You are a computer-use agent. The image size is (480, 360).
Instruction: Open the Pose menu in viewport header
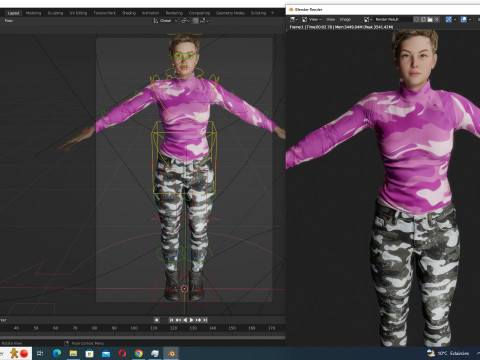(x=9, y=21)
